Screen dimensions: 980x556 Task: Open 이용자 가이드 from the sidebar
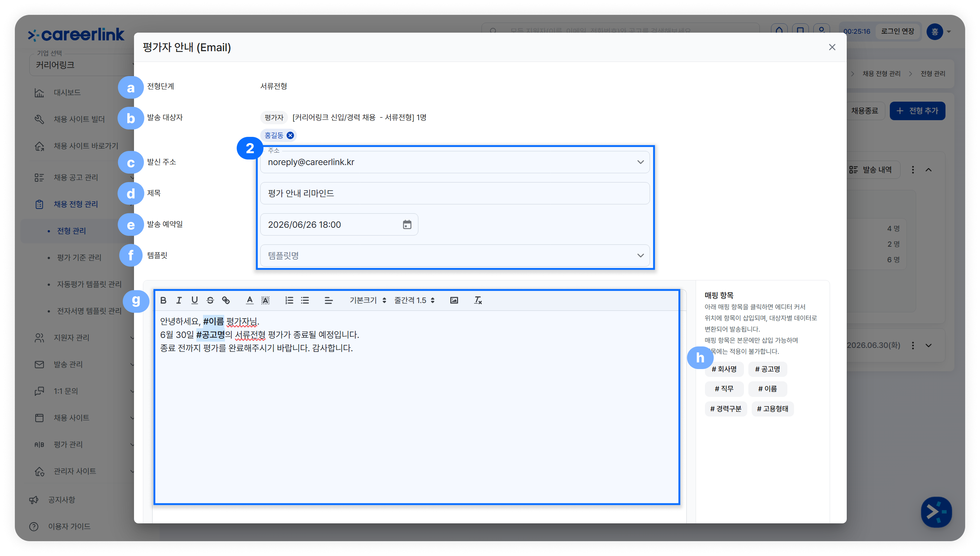point(69,527)
